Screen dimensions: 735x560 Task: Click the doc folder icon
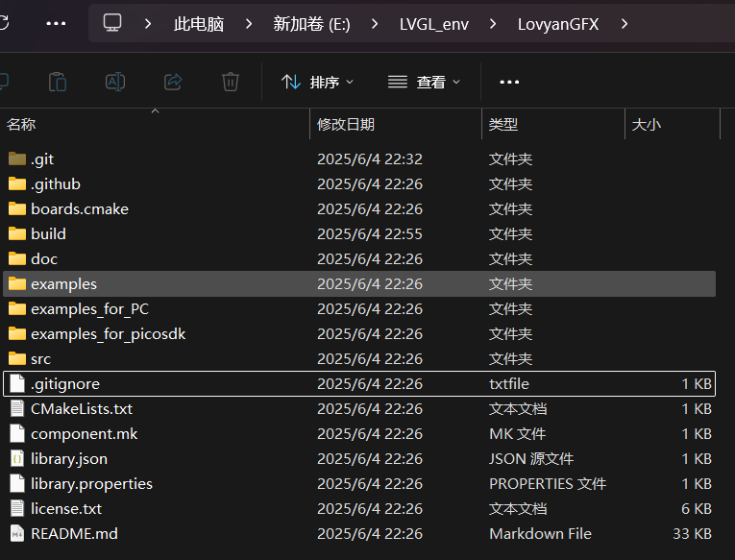click(17, 258)
